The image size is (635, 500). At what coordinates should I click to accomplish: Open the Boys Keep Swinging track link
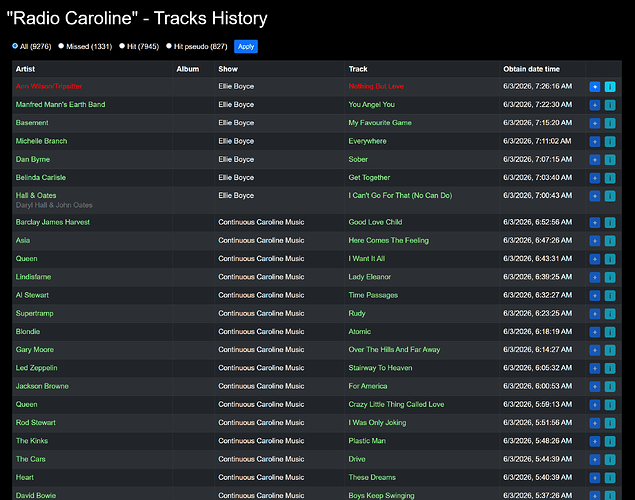[x=381, y=495]
